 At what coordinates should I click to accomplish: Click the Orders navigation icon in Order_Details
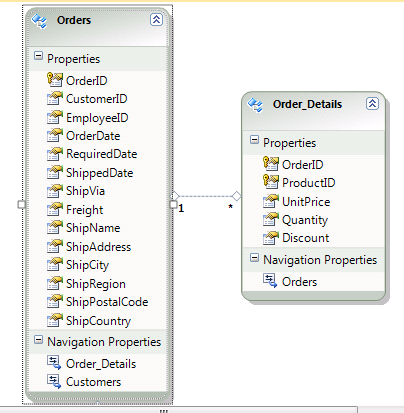pyautogui.click(x=270, y=281)
